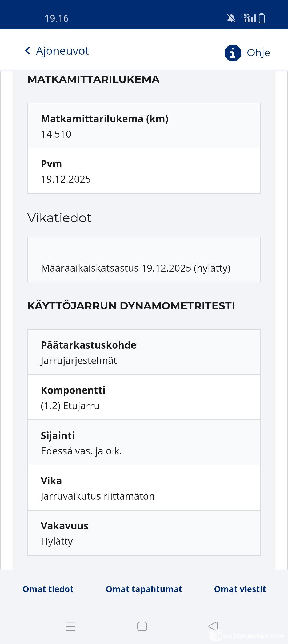This screenshot has width=288, height=644.
Task: Select the Vika Jarruvaikutus riittämätön row
Action: tap(144, 488)
